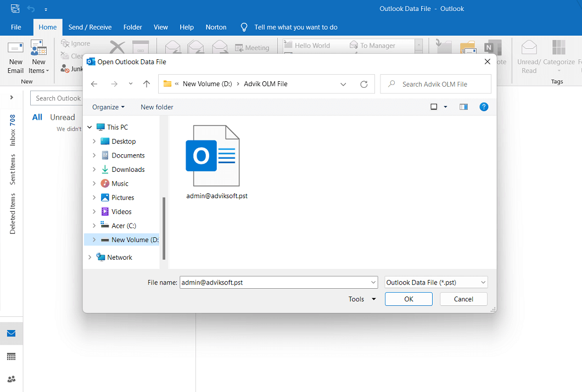Screen dimensions: 582x392
Task: Open the Send / Receive tab
Action: click(x=90, y=27)
